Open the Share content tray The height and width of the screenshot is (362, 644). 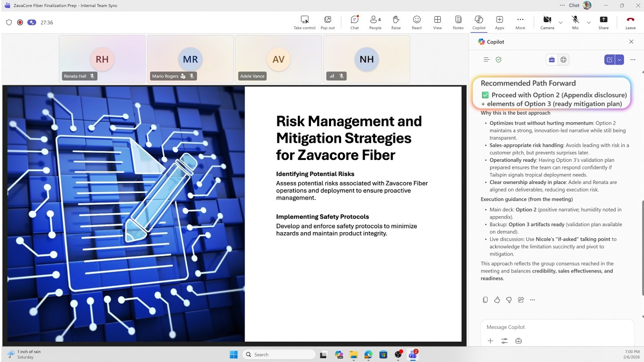pyautogui.click(x=603, y=22)
